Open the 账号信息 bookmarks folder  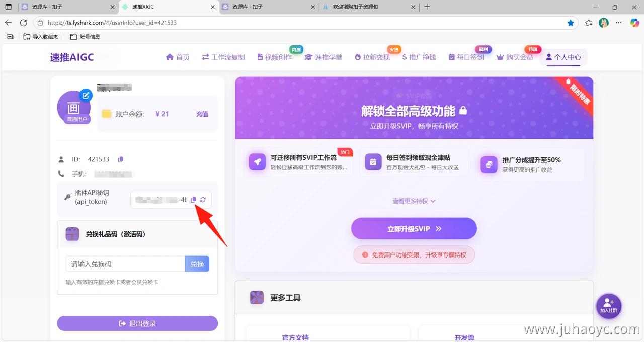point(85,37)
